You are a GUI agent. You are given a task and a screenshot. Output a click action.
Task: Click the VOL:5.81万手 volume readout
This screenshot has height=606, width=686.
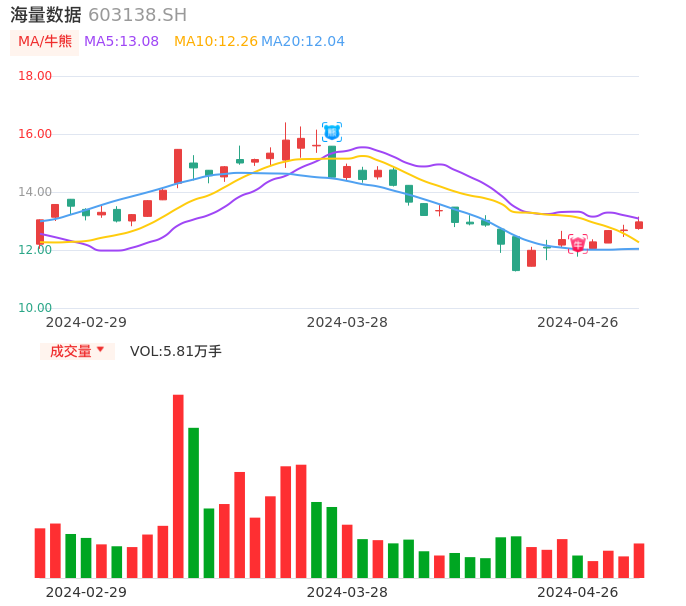(176, 351)
